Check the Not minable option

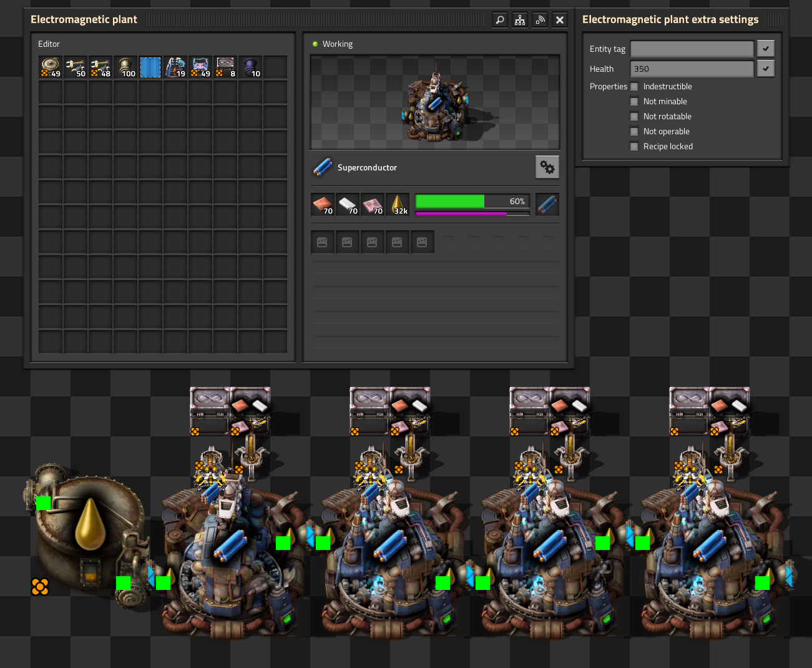(x=634, y=102)
